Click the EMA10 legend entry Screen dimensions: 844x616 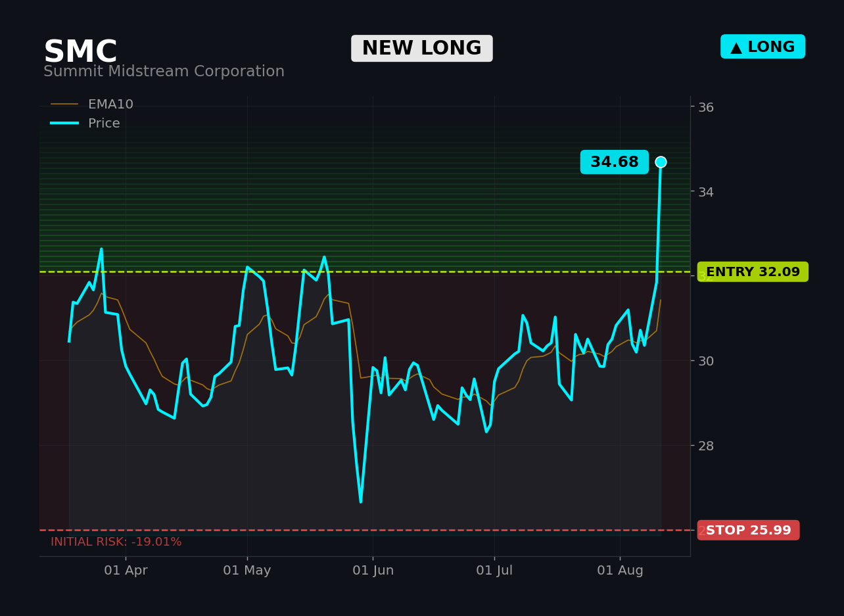pyautogui.click(x=92, y=105)
